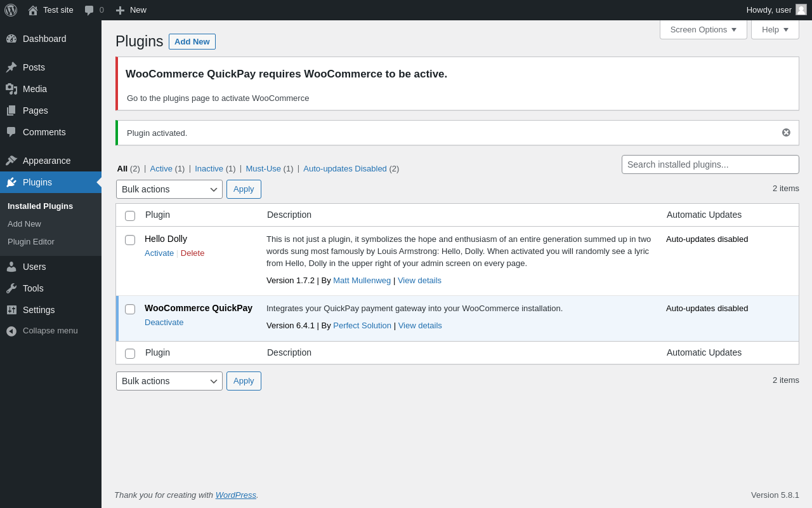This screenshot has height=508, width=812.
Task: Click the comments bubble icon in admin bar
Action: (x=89, y=10)
